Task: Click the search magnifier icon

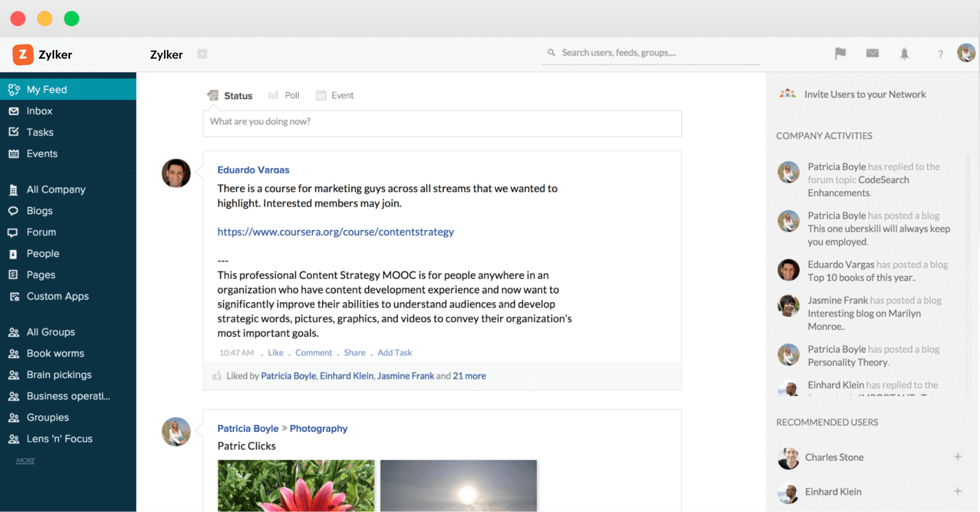Action: point(551,52)
